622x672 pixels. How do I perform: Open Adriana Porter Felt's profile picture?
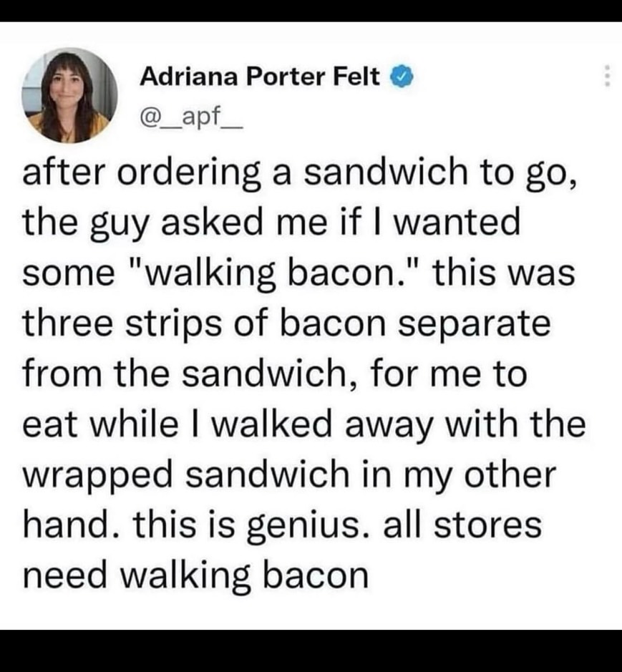click(x=70, y=95)
